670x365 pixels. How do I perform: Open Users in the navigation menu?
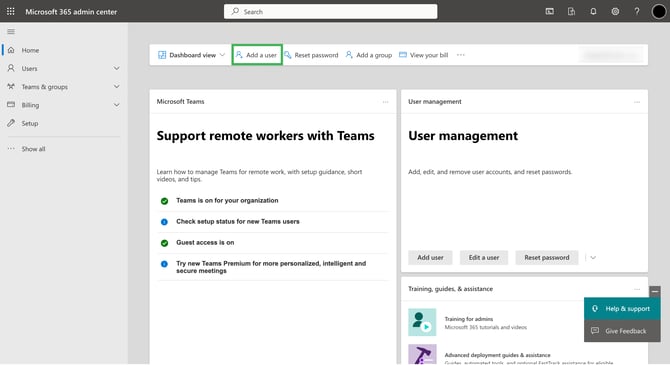click(x=29, y=68)
